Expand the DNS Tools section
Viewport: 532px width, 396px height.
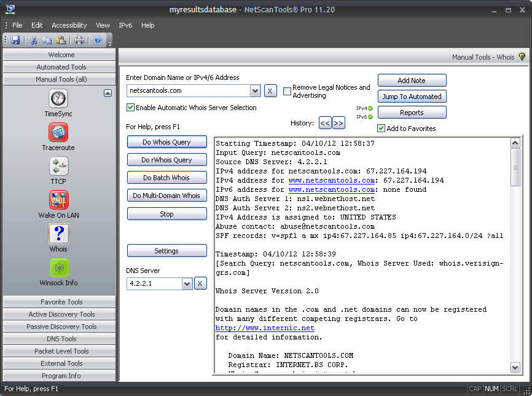[59, 339]
